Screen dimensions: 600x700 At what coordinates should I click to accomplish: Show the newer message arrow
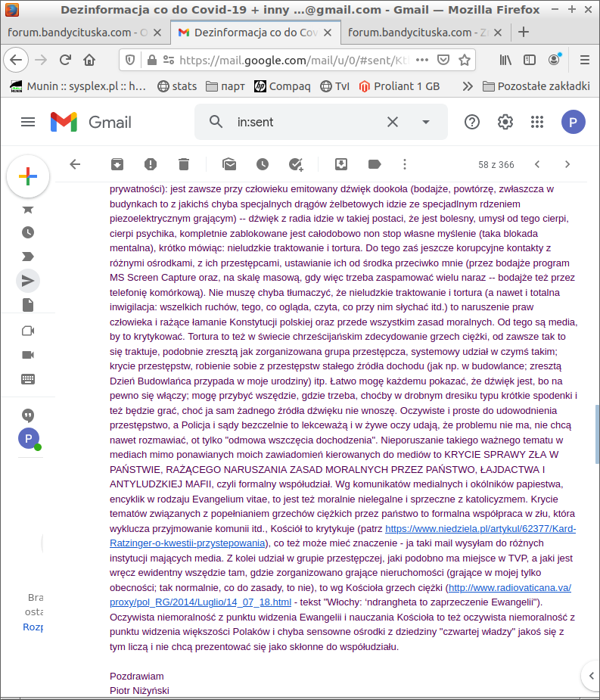537,164
